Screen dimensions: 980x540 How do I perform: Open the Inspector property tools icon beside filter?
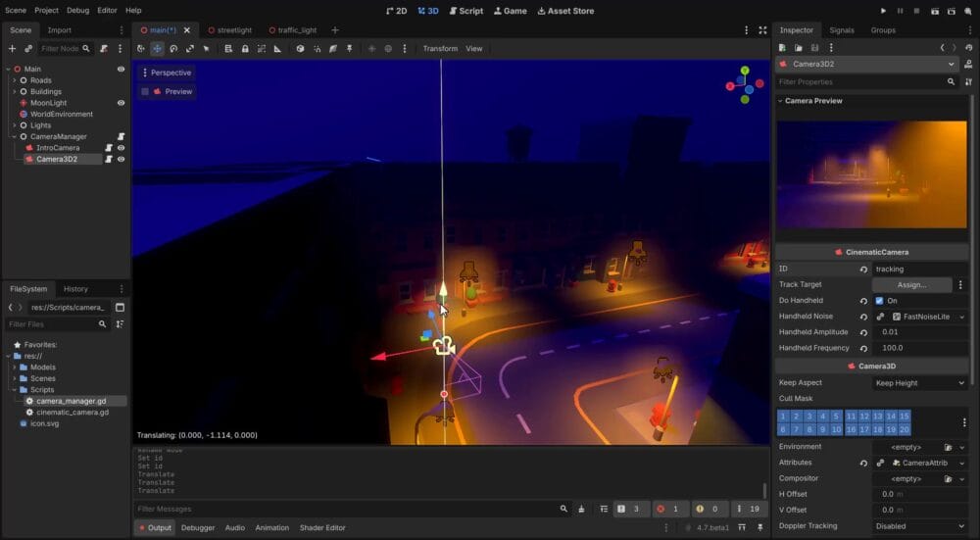click(x=968, y=82)
